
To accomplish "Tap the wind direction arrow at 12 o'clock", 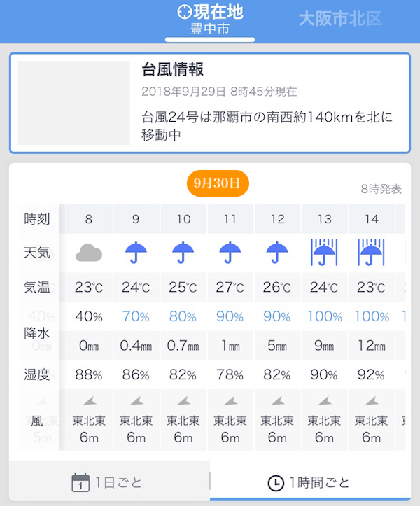I will click(x=278, y=400).
